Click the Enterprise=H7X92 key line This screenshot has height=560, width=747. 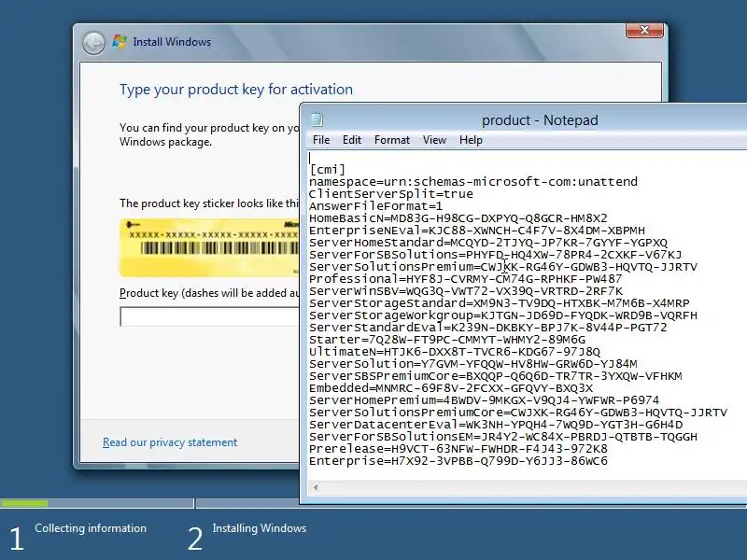click(x=458, y=461)
